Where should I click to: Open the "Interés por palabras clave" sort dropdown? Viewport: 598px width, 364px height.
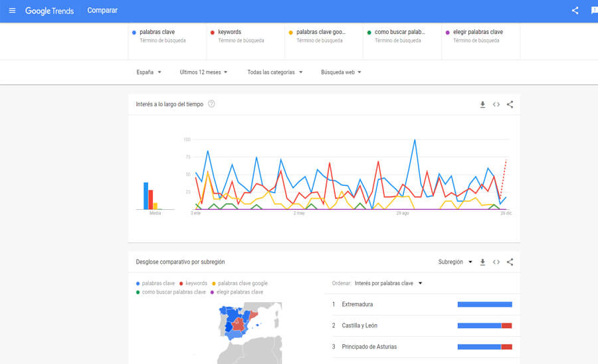click(388, 283)
